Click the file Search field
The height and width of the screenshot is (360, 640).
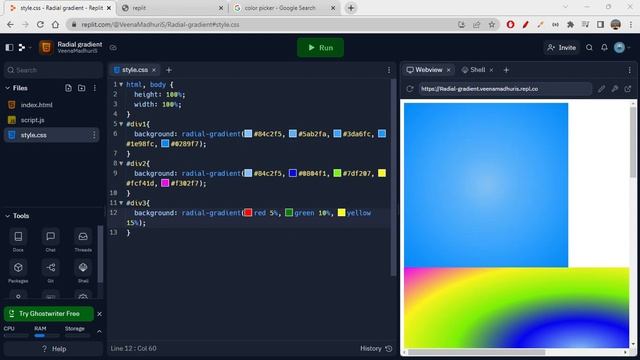[53, 70]
